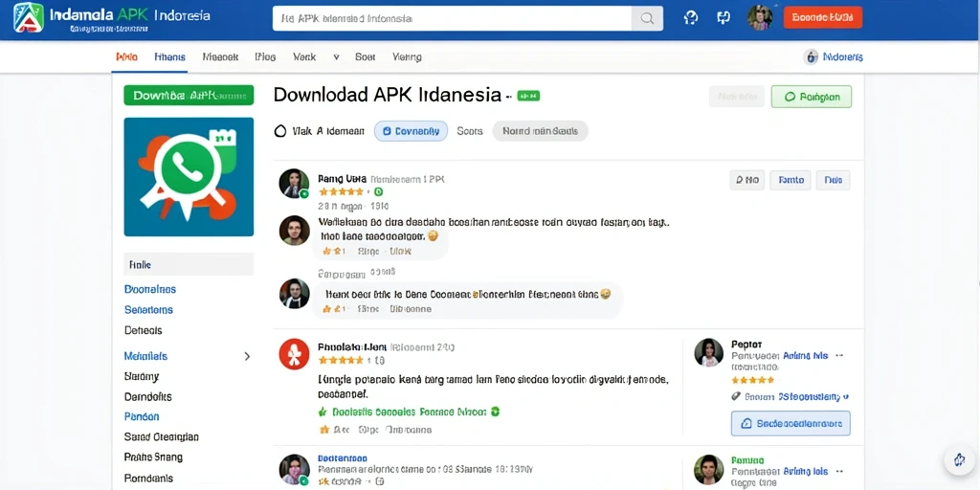Click the green outlined 'Rangon' button
This screenshot has height=490, width=980.
(x=812, y=97)
